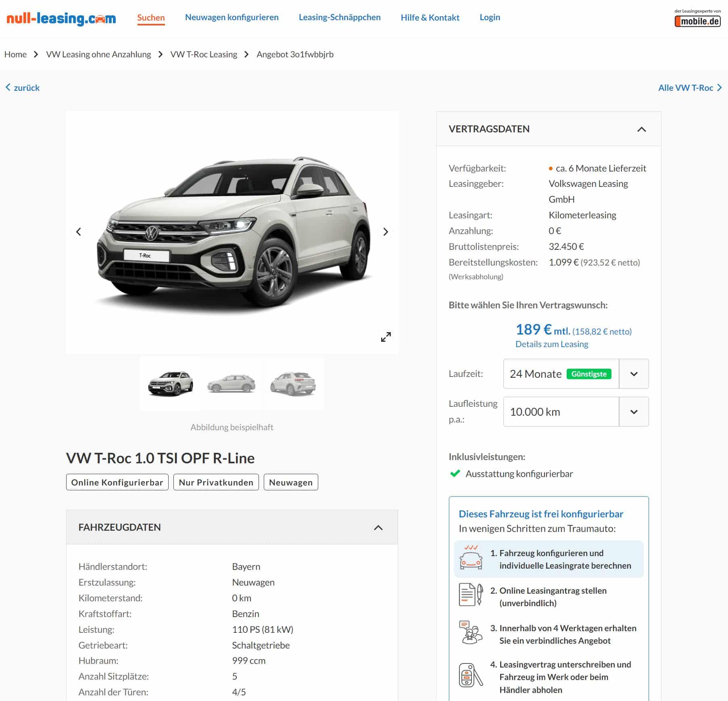Select the 10.000 km mileage field
This screenshot has width=728, height=701.
(x=561, y=412)
